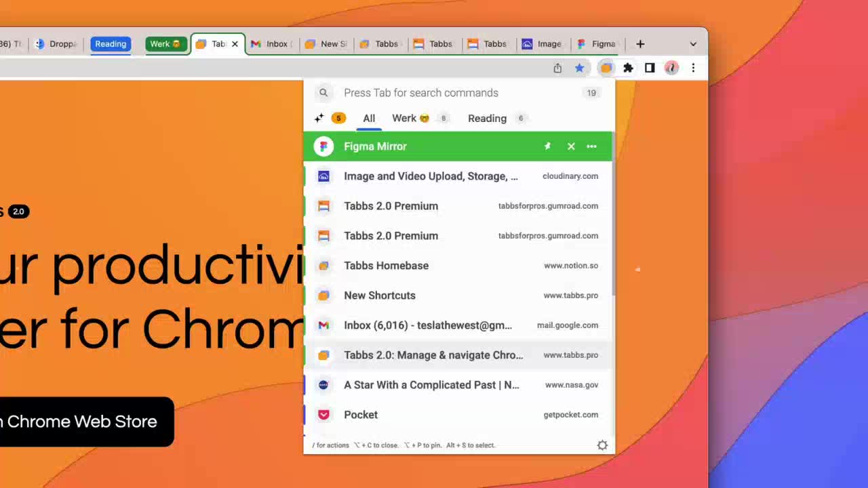Open the Chrome three-dot menu
The image size is (868, 488).
(693, 68)
